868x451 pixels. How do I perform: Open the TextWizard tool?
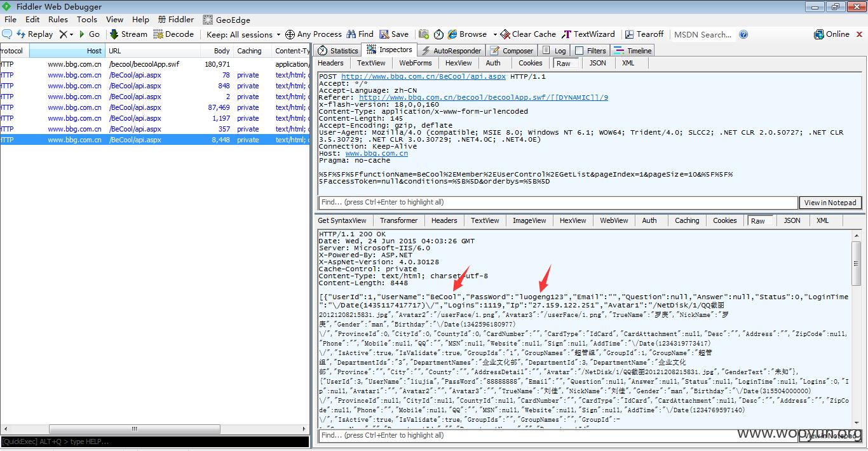point(588,34)
